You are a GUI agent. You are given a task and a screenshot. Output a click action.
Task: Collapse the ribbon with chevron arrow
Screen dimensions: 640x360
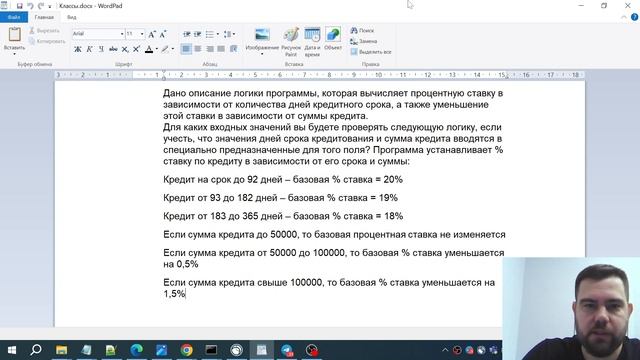tap(624, 17)
